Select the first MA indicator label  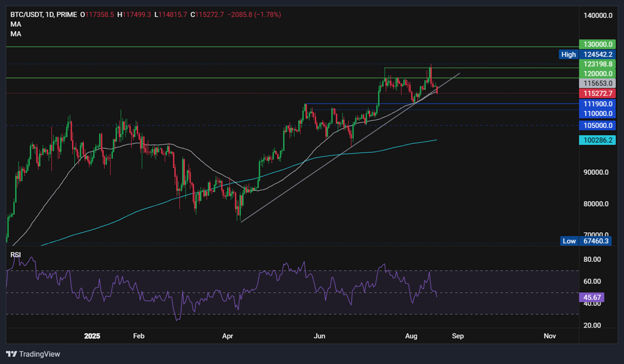15,24
